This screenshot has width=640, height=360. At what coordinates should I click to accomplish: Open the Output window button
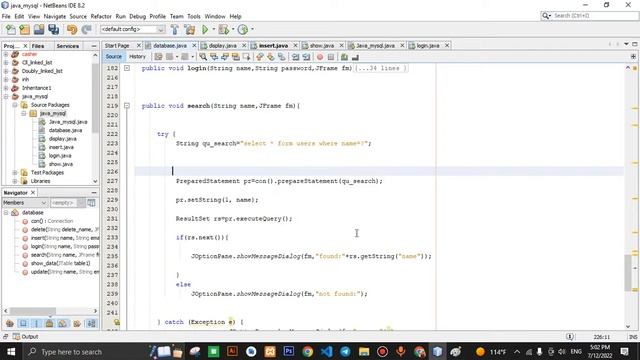point(25,337)
